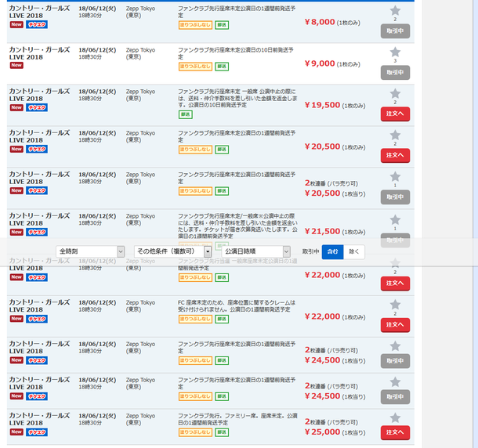Click the 塗りつぶしなし tag on the ¥9,000 row
Screen dimensions: 478x448
(x=195, y=67)
